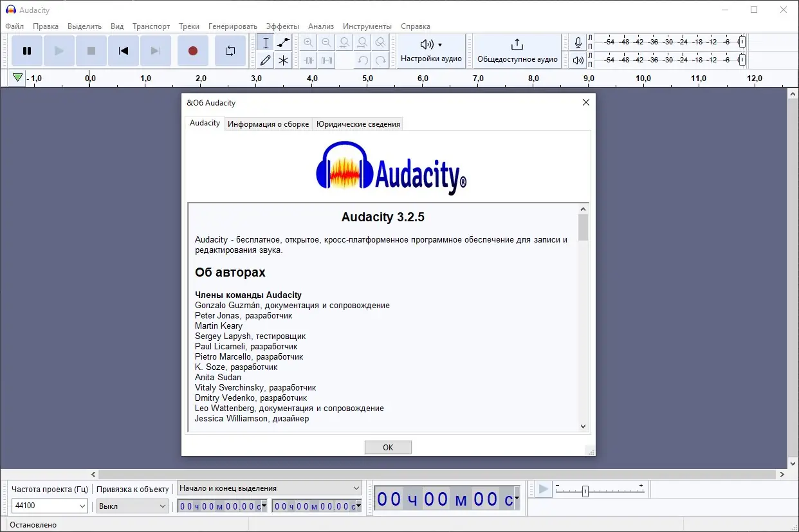
Task: Close the Об Audacity dialog
Action: 585,102
